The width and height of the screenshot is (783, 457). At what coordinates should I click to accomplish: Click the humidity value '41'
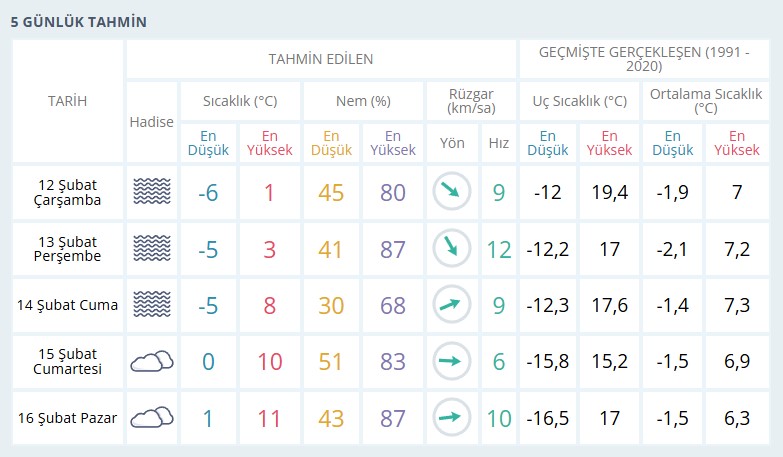[x=331, y=250]
